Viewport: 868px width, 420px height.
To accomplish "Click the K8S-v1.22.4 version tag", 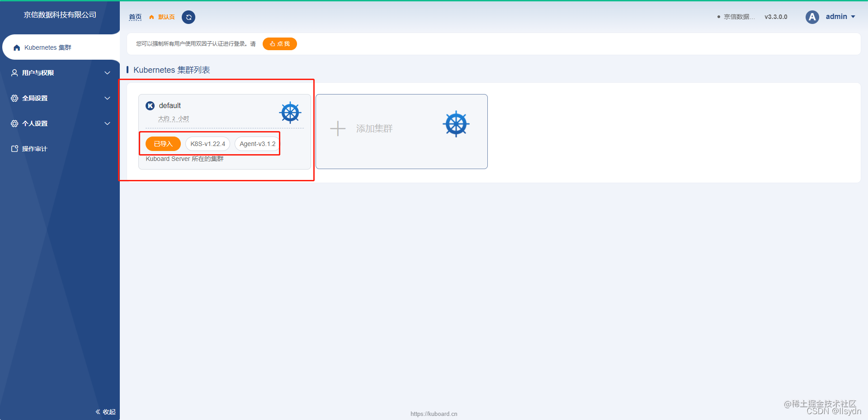I will 208,144.
